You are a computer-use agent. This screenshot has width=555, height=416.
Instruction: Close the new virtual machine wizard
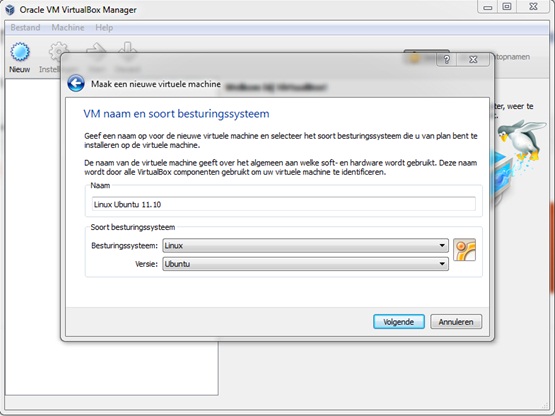click(473, 59)
